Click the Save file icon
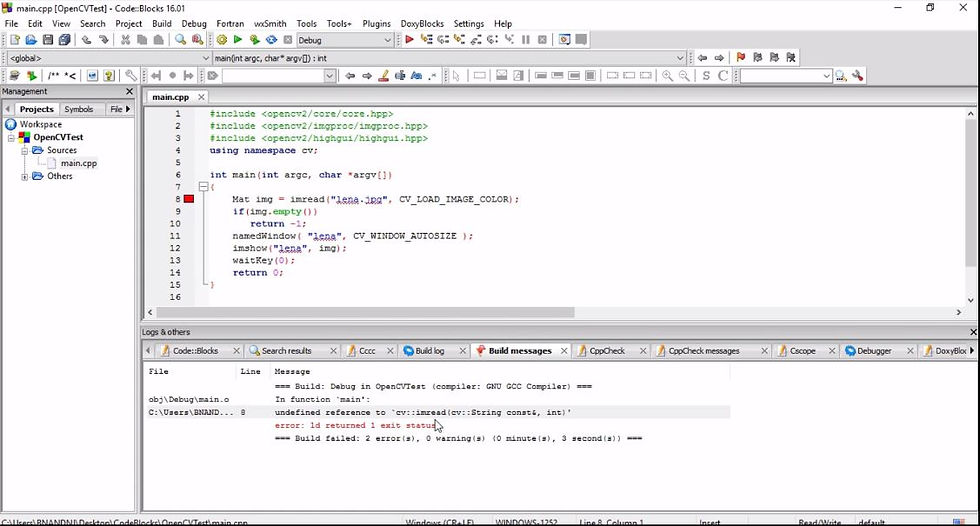 (48, 39)
